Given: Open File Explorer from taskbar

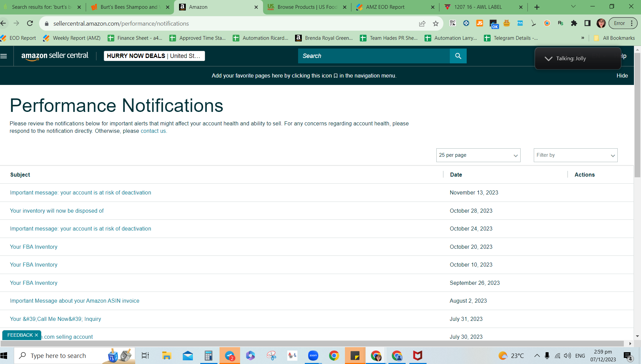Looking at the screenshot, I should pos(167,356).
